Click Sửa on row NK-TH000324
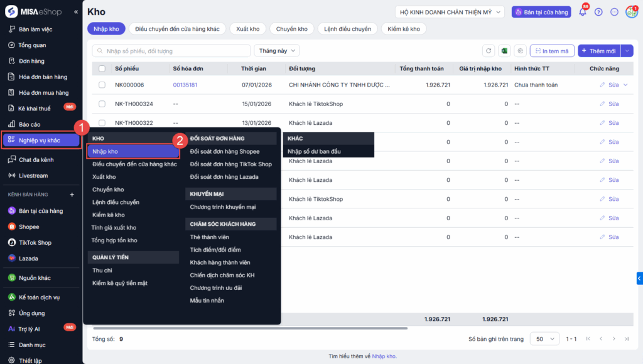The width and height of the screenshot is (643, 364). point(609,104)
